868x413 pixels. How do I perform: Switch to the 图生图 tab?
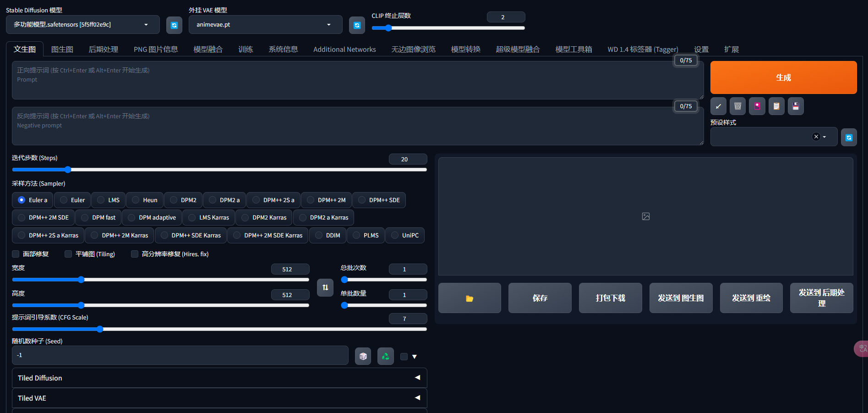click(x=62, y=50)
